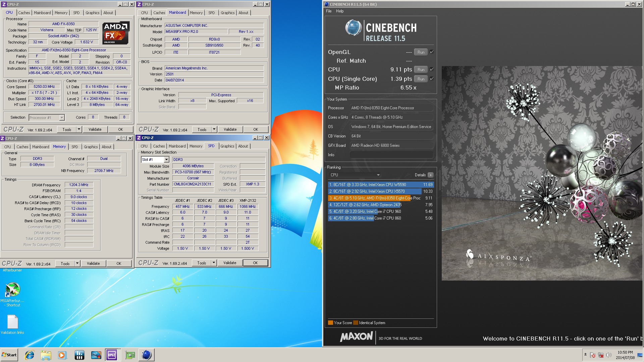
Task: Open the File menu in Cinebench
Action: point(329,11)
